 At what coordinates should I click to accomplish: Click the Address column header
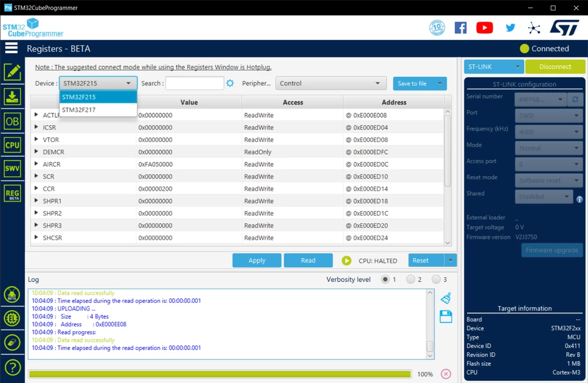(x=394, y=102)
